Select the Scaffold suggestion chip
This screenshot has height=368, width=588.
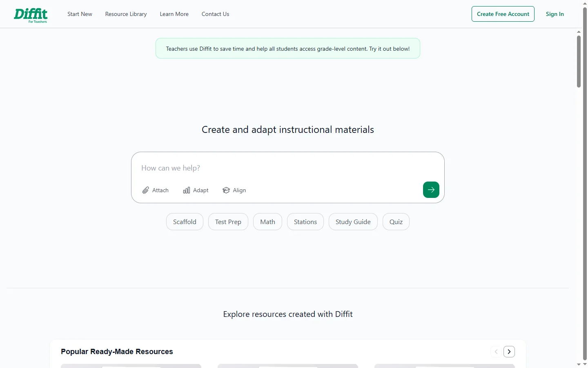pos(185,222)
